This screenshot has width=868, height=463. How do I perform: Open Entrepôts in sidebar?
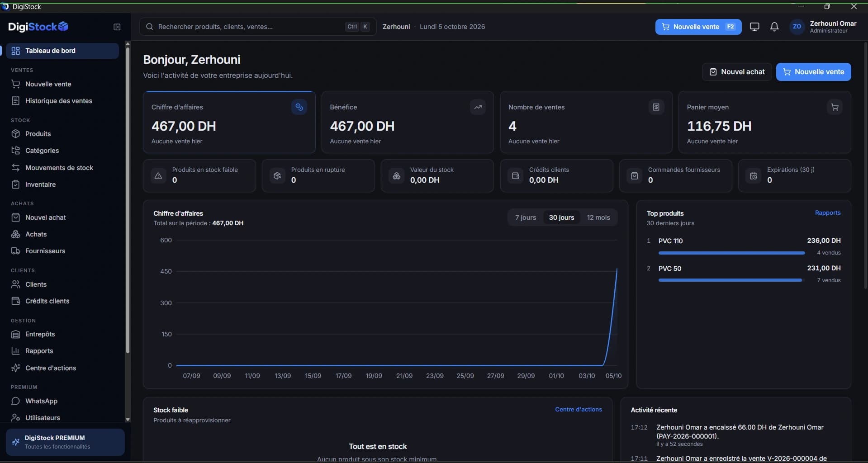tap(62, 334)
